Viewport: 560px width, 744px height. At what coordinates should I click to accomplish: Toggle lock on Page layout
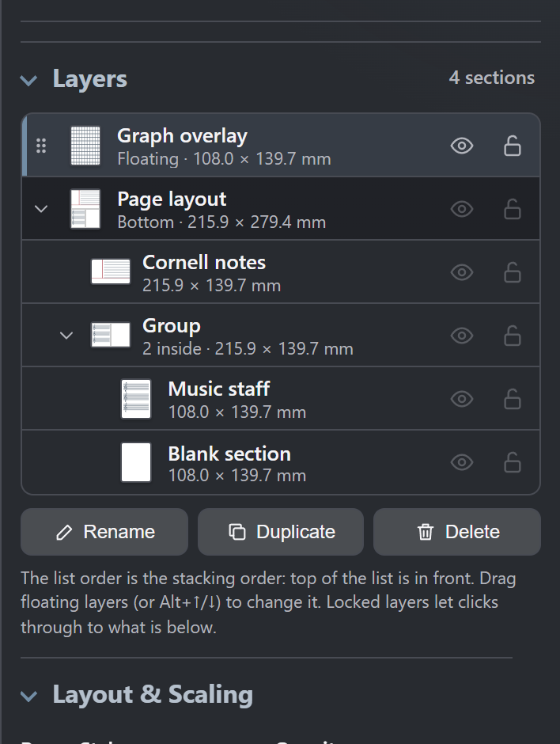(x=512, y=209)
